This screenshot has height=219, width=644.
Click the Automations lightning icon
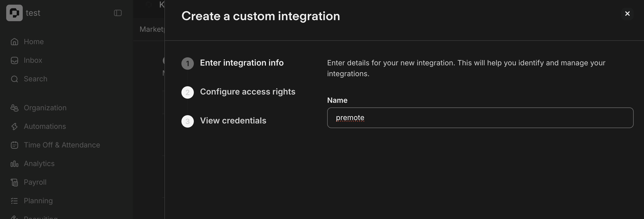(14, 126)
